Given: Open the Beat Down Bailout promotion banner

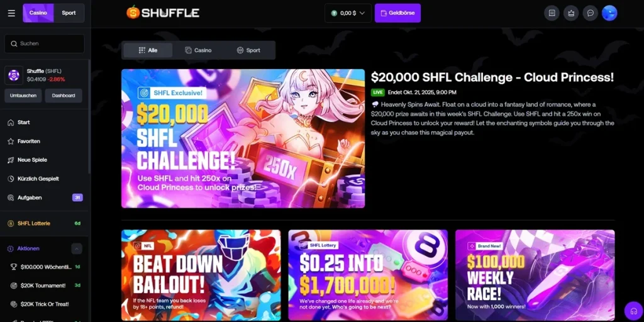Looking at the screenshot, I should pyautogui.click(x=201, y=275).
